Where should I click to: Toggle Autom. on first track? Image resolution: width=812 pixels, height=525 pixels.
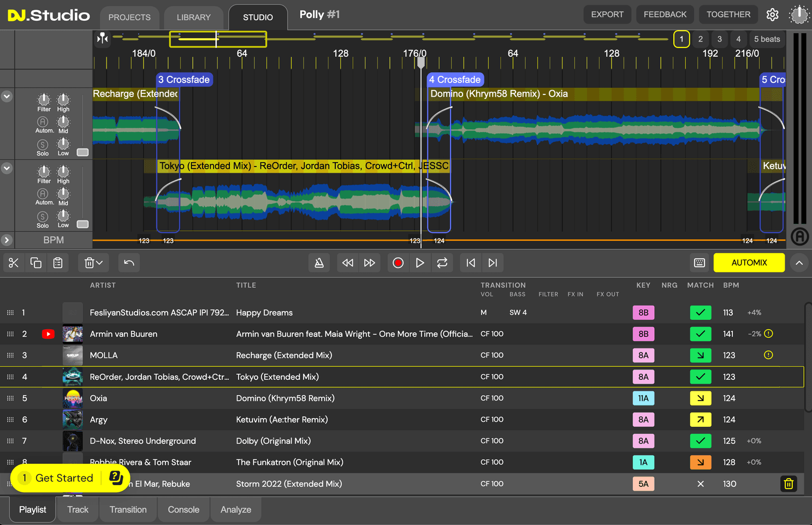(x=43, y=122)
